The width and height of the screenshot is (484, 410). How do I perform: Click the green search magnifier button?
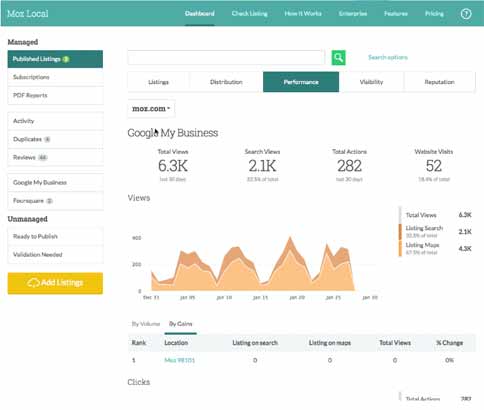(x=338, y=58)
